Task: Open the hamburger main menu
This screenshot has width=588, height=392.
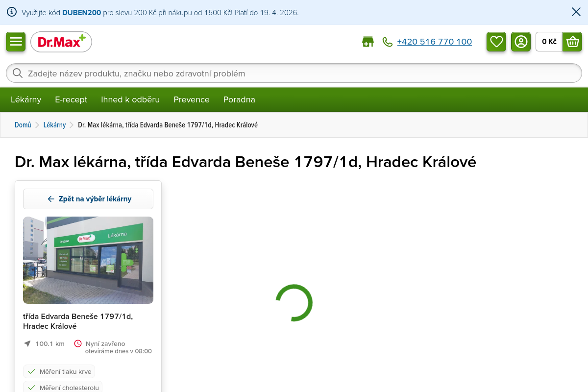Action: [x=16, y=42]
